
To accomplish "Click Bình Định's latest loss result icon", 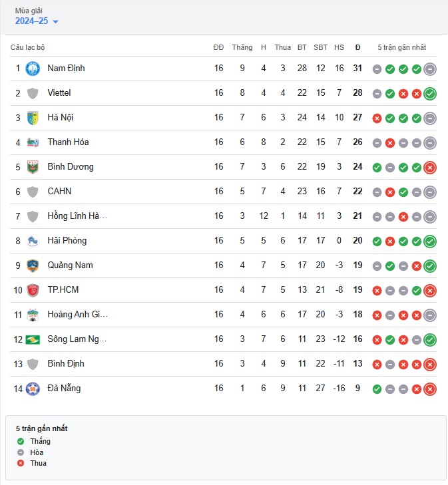I will [x=430, y=365].
